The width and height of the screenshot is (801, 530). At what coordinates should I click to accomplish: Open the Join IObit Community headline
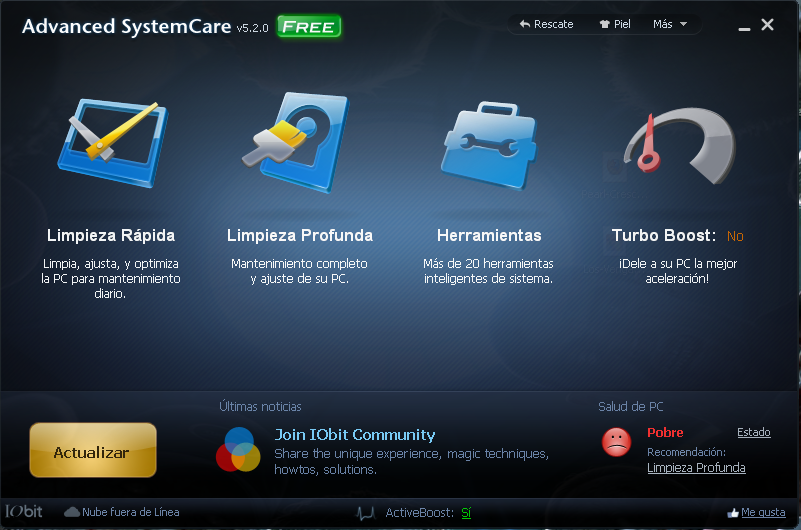(x=355, y=435)
